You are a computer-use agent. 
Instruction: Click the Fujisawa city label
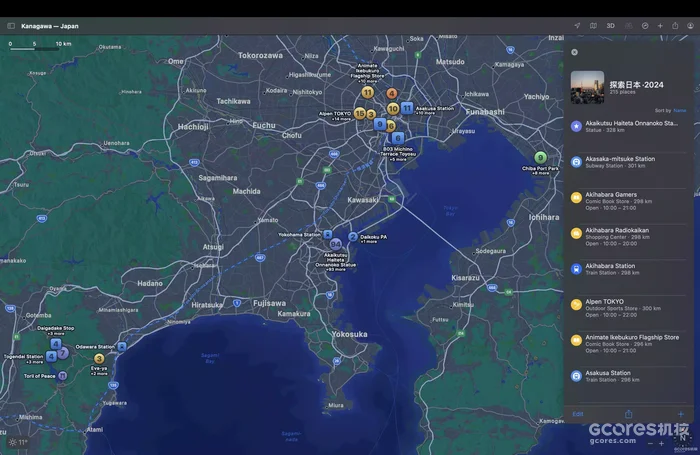point(269,303)
